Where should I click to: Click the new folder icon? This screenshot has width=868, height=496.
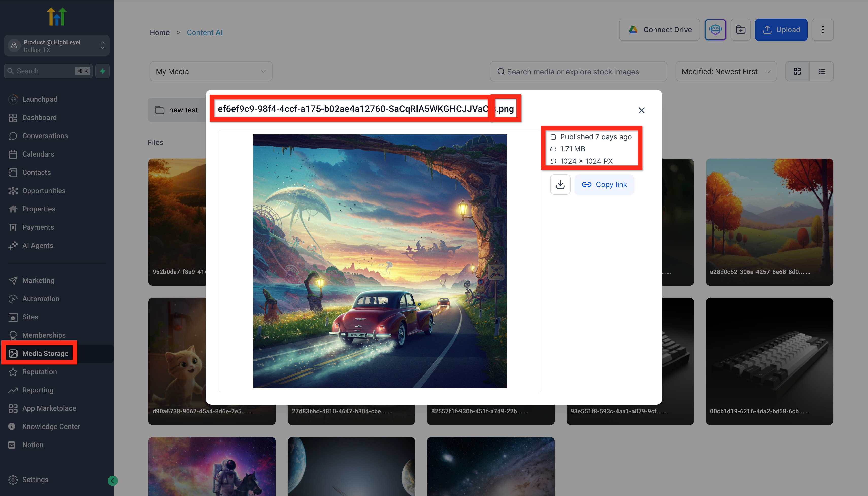pos(740,30)
